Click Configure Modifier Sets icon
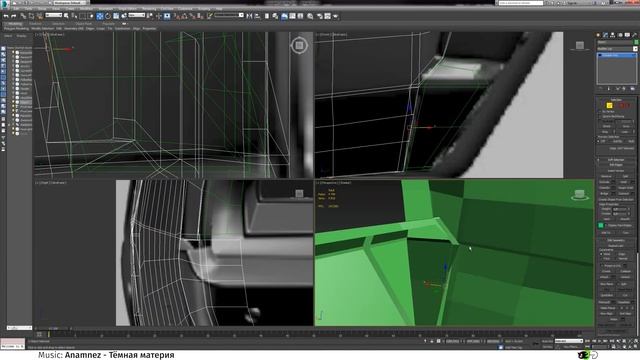Viewport: 640px width, 360px height. [x=632, y=88]
